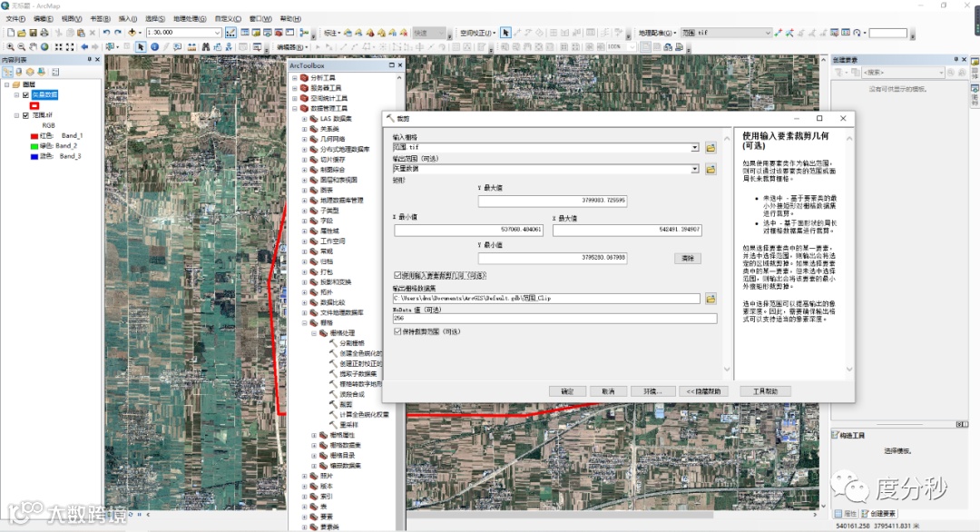Open the georeferencing View Link Table icon
The height and width of the screenshot is (532, 980).
point(846,33)
